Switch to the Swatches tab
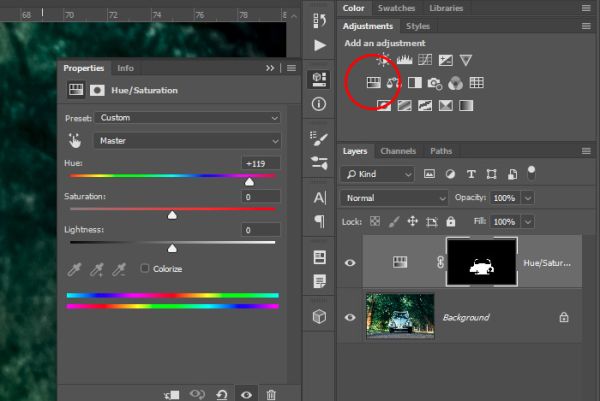This screenshot has height=401, width=600. point(396,8)
